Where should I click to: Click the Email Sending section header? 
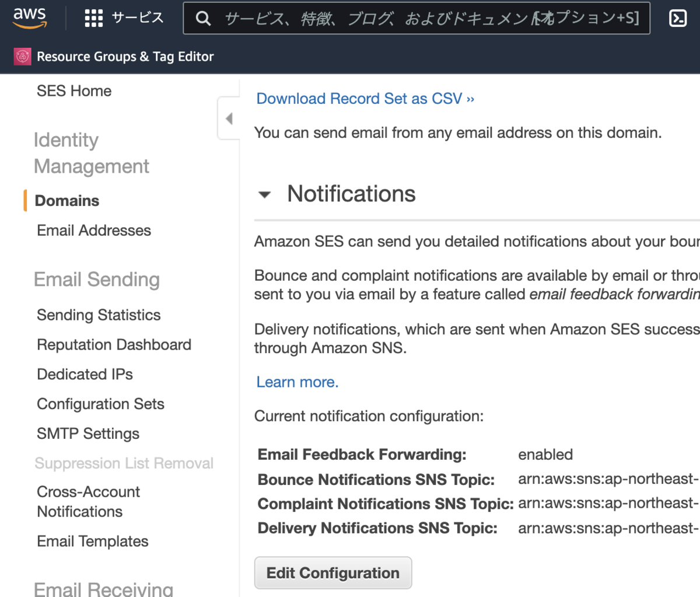[x=97, y=280]
